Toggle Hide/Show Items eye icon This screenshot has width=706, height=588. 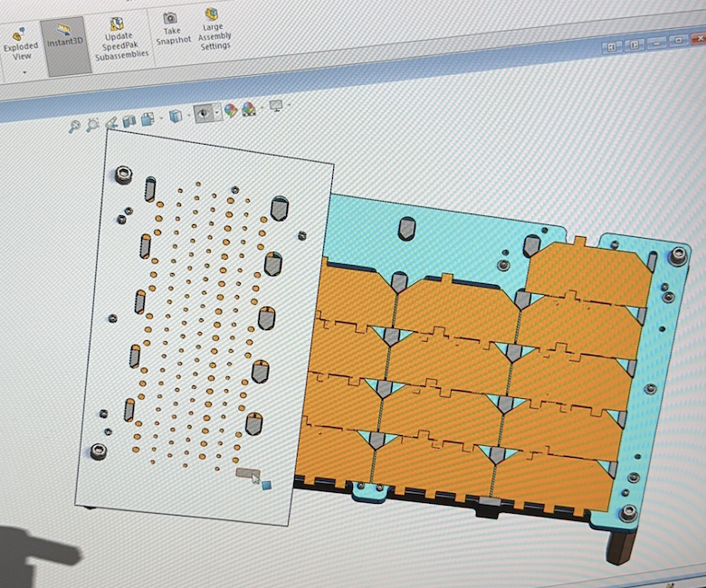[204, 113]
